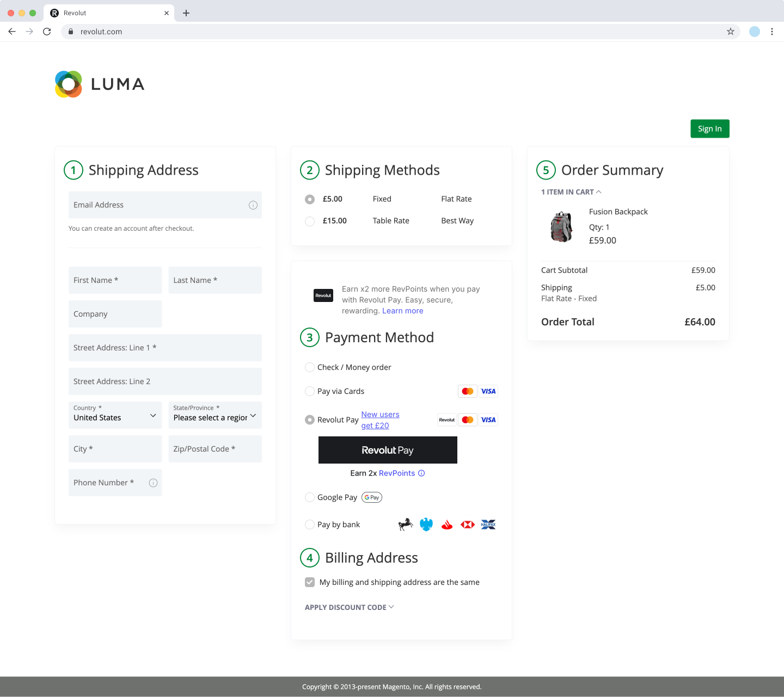This screenshot has width=784, height=697.
Task: Click Street Address Line 1 field
Action: pyautogui.click(x=165, y=348)
